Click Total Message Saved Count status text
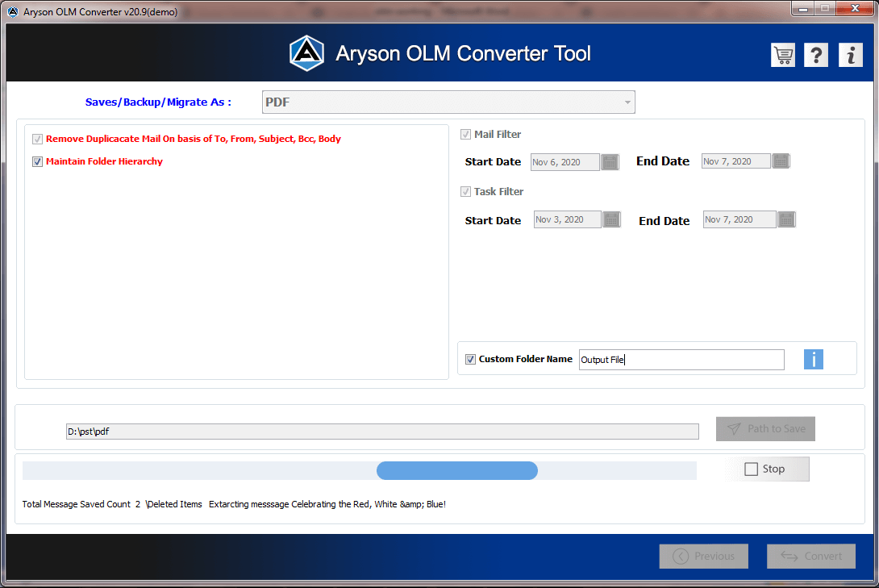 (81, 504)
